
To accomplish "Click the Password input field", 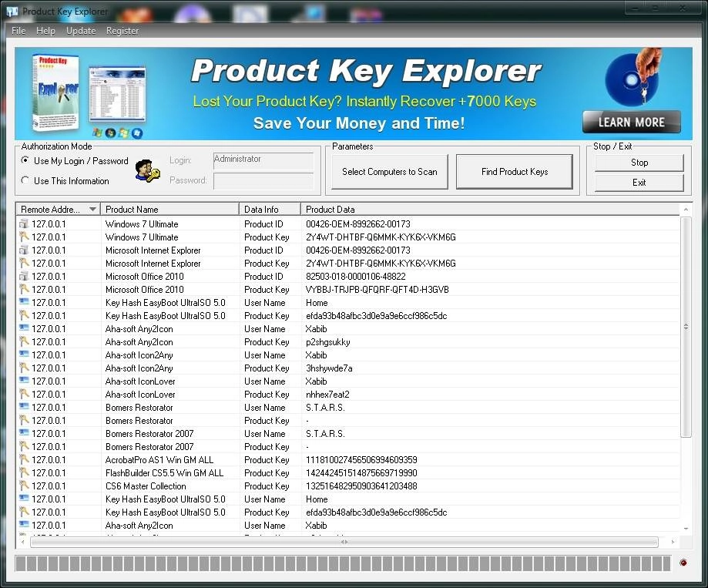I will click(263, 181).
